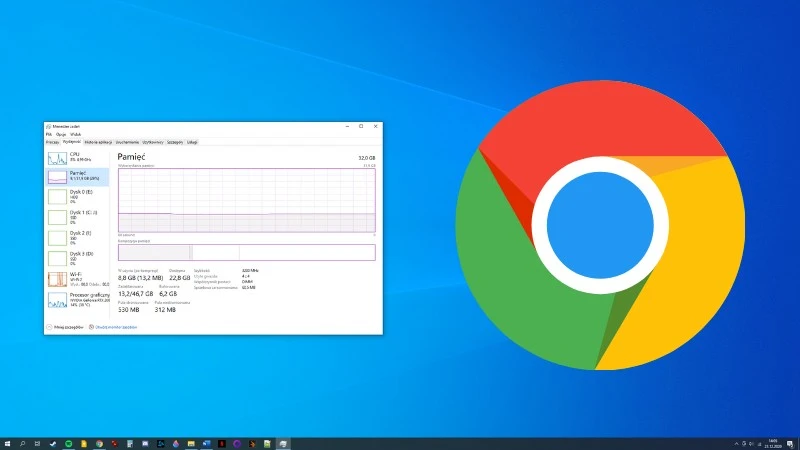
Task: Click the 32,0 GB total memory label
Action: coord(367,158)
